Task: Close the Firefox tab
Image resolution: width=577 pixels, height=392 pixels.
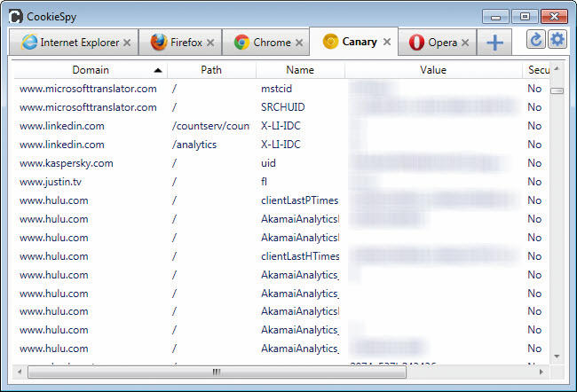Action: click(x=210, y=43)
